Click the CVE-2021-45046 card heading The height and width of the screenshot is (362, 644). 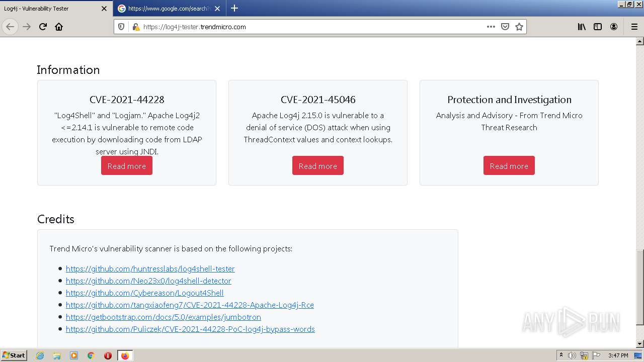tap(318, 100)
